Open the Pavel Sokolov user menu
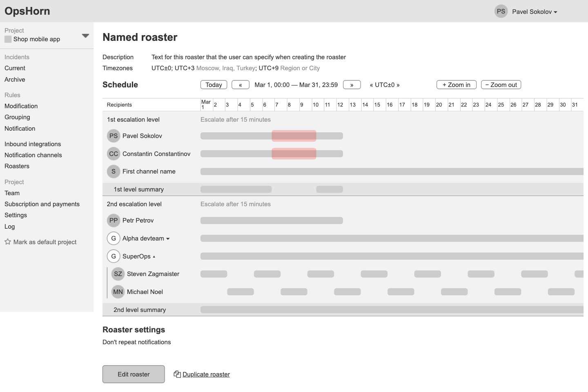Image resolution: width=588 pixels, height=392 pixels. click(x=535, y=12)
